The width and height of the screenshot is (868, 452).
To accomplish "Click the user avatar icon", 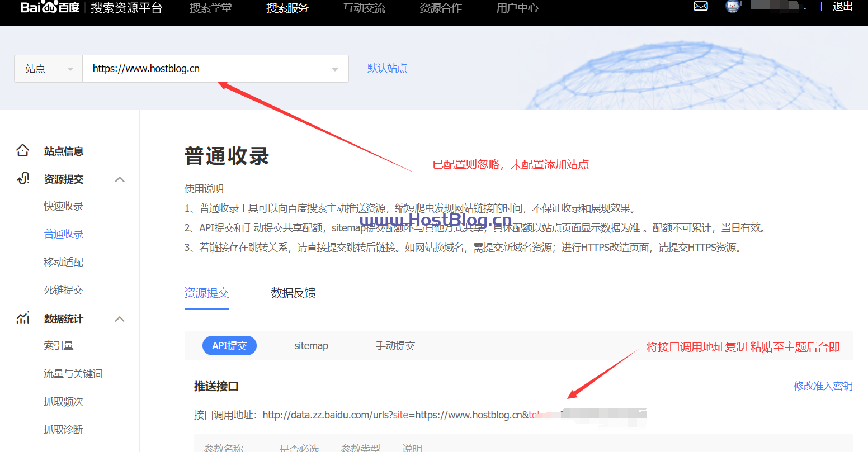I will [733, 7].
